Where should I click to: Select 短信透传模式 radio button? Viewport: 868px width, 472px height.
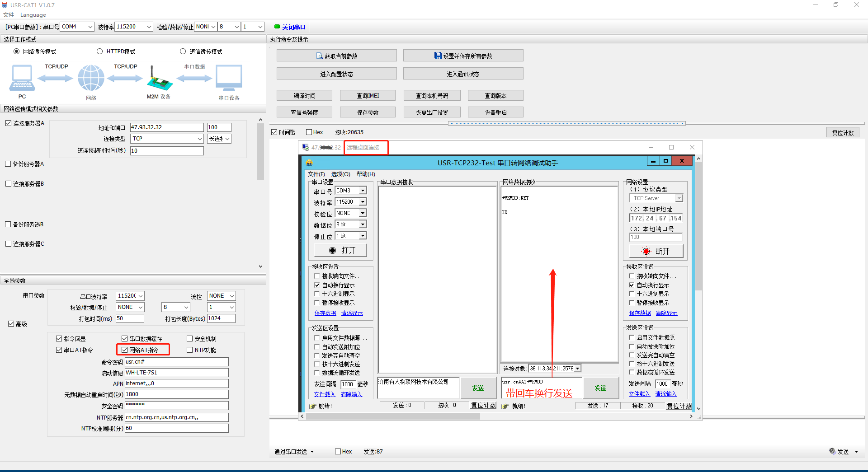183,51
